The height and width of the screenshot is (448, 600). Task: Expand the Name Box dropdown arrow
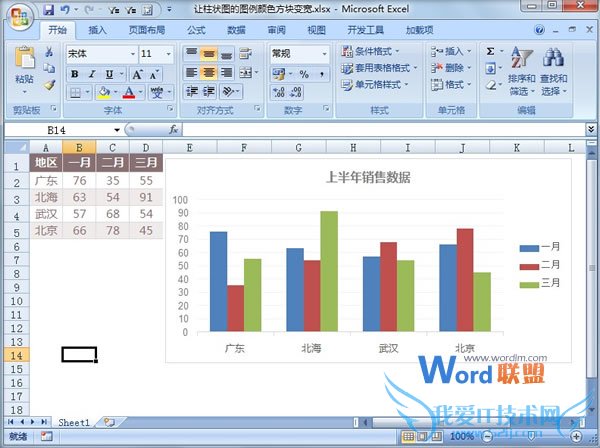[117, 130]
